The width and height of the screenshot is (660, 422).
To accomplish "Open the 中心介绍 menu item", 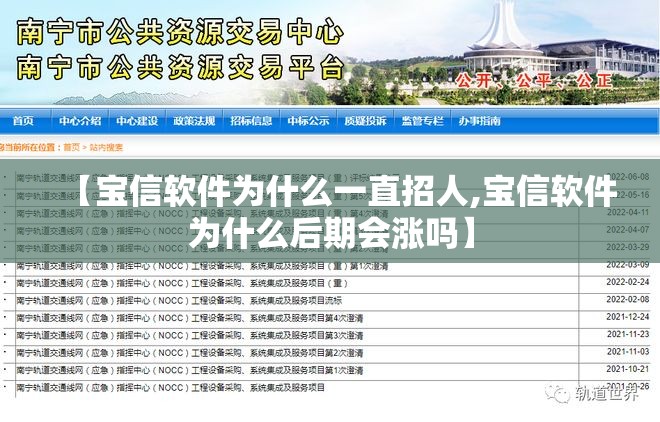I will click(x=80, y=121).
